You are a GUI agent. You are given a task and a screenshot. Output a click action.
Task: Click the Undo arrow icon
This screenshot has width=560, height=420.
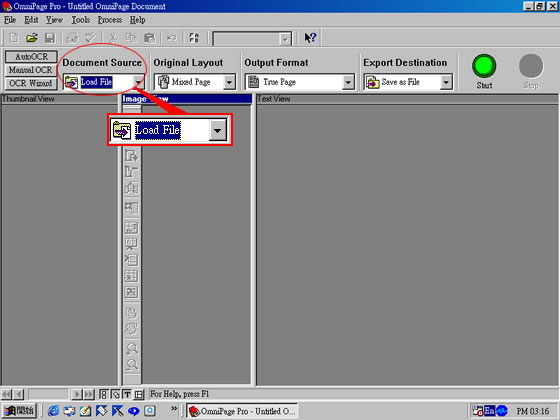click(x=172, y=38)
